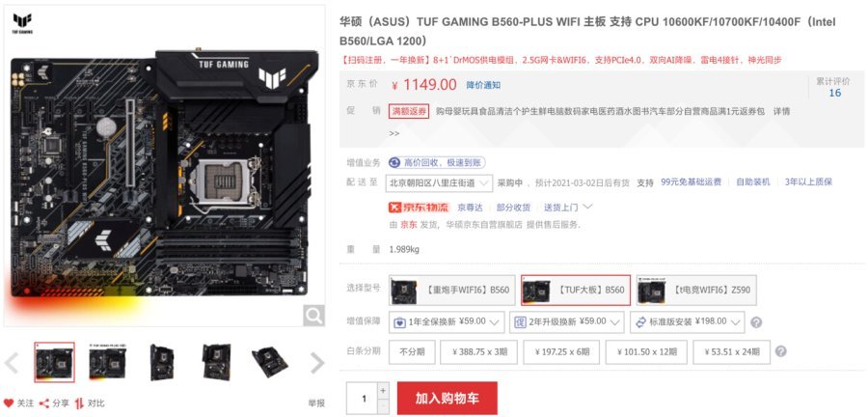Select the second motherboard thumbnail image

click(x=106, y=362)
